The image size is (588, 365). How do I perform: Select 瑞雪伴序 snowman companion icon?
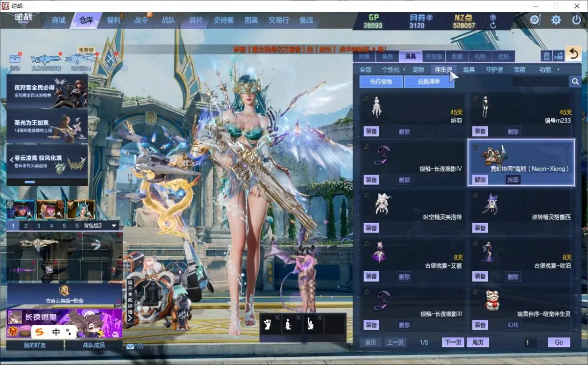(491, 301)
